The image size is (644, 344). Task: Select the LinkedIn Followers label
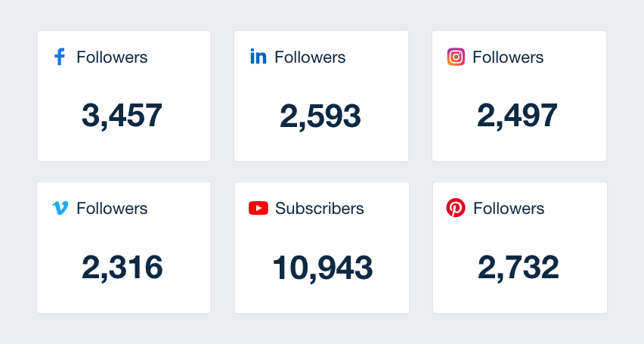coord(310,57)
